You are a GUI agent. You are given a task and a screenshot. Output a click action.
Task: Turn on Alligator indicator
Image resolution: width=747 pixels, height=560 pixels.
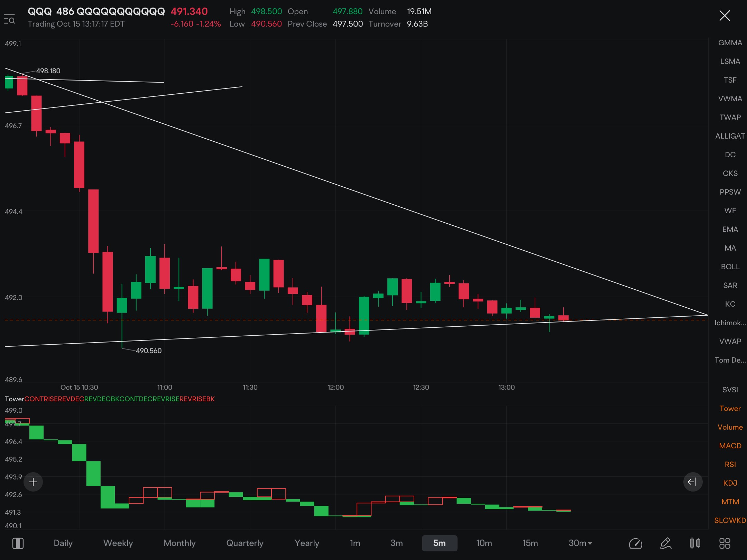730,136
